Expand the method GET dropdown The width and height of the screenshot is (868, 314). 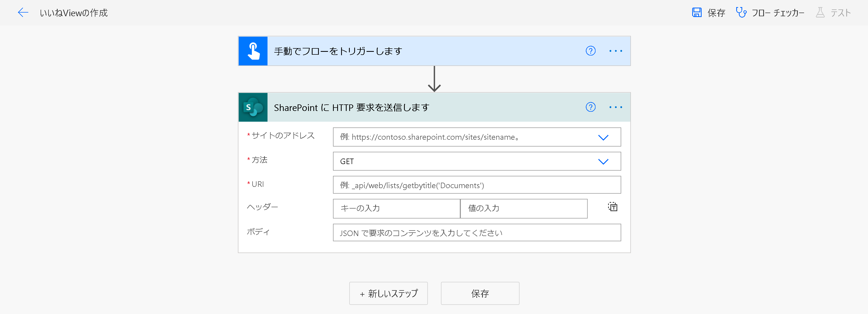coord(603,161)
